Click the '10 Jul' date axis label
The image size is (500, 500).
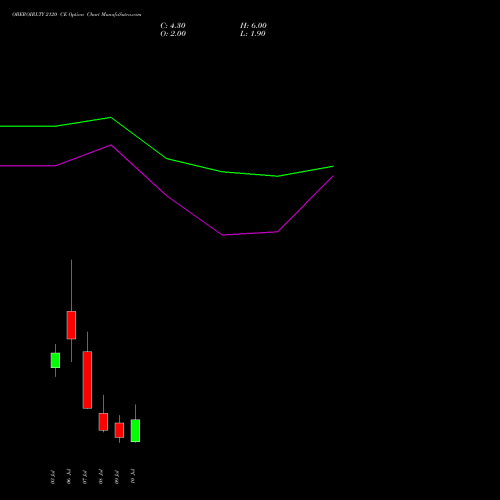click(x=133, y=477)
